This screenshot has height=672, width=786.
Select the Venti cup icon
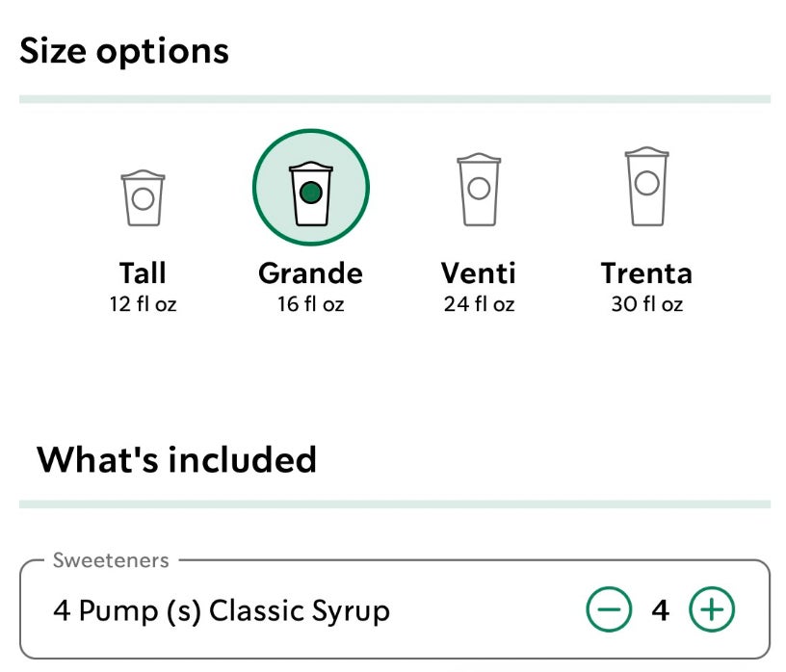[x=478, y=189]
